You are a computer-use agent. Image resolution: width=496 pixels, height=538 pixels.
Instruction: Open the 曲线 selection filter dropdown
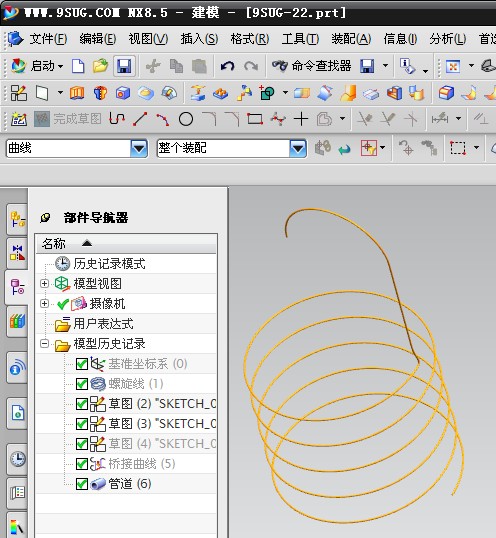(139, 148)
